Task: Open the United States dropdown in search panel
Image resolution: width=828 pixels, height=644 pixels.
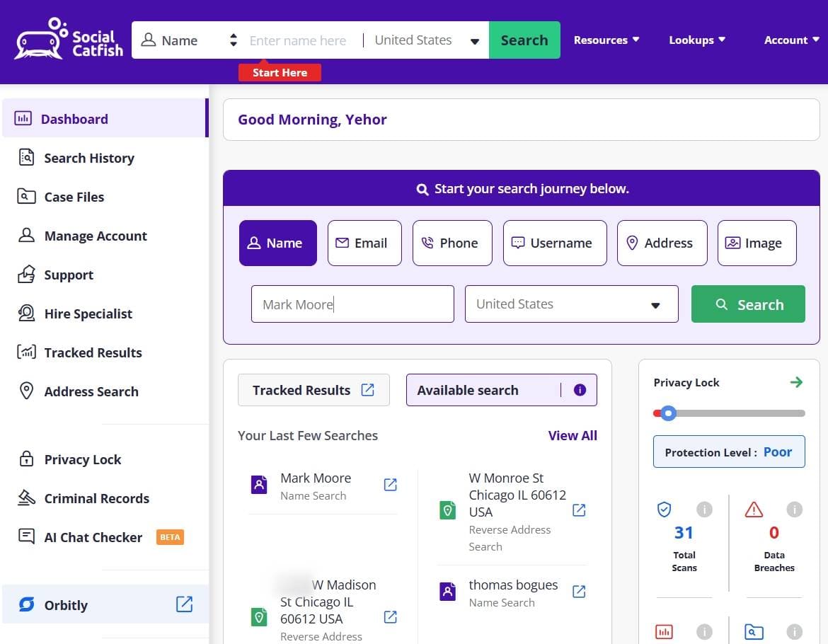Action: [571, 304]
